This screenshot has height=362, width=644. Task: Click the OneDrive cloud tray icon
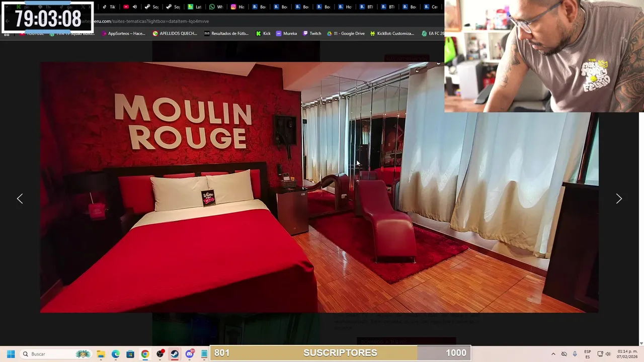(564, 354)
